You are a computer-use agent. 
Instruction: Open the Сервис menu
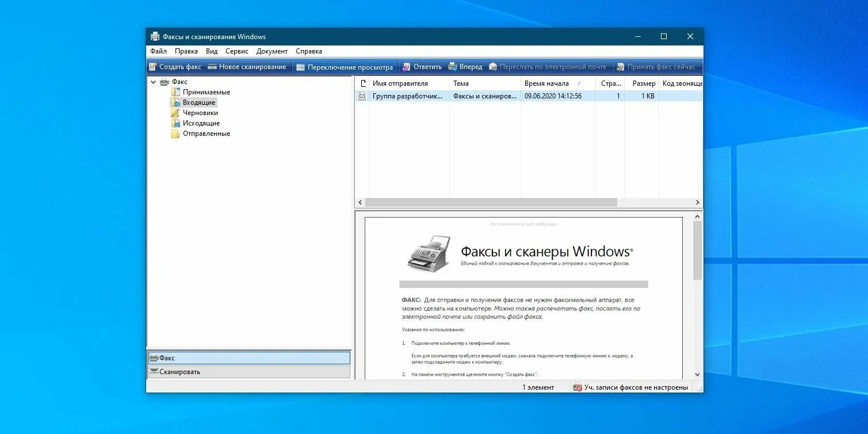pos(237,51)
